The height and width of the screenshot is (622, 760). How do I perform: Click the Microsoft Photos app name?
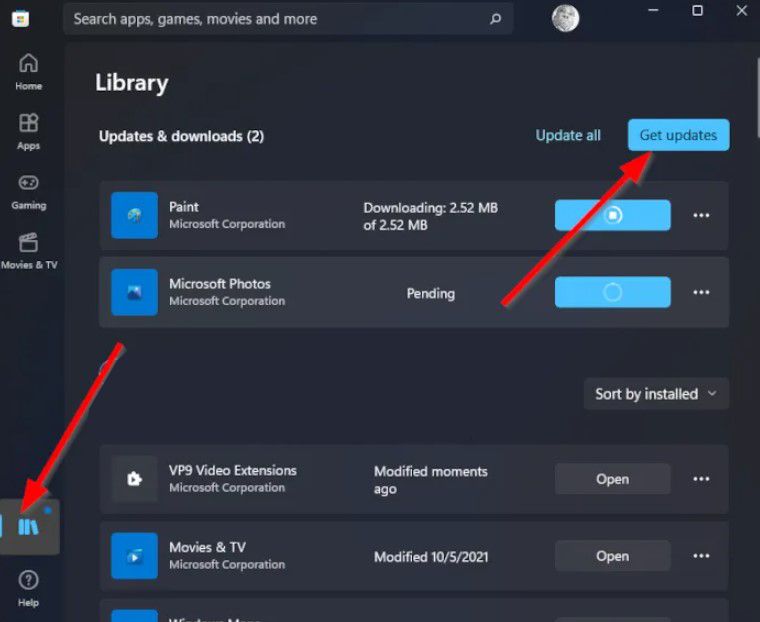220,284
